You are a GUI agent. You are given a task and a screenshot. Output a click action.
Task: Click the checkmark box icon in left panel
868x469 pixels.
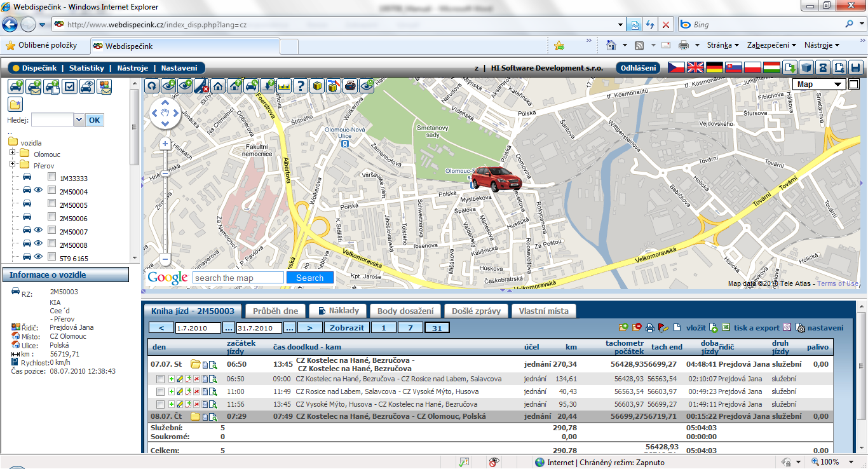click(x=69, y=86)
